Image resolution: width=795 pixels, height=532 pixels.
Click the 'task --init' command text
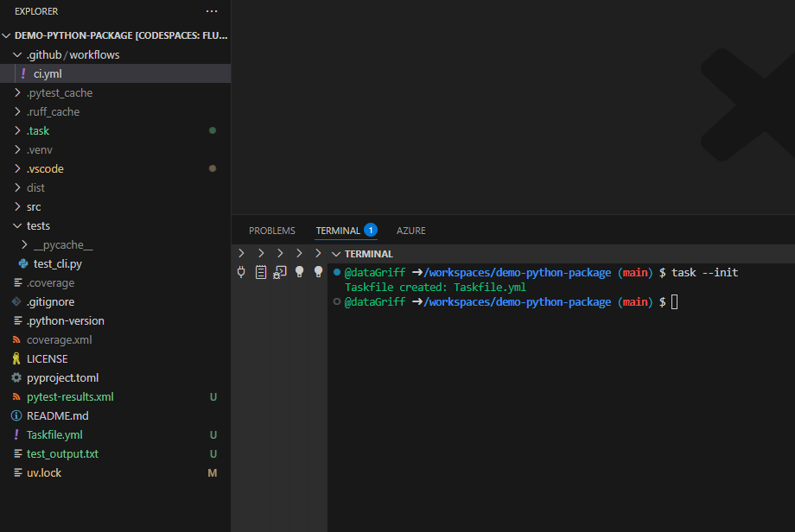pyautogui.click(x=705, y=273)
